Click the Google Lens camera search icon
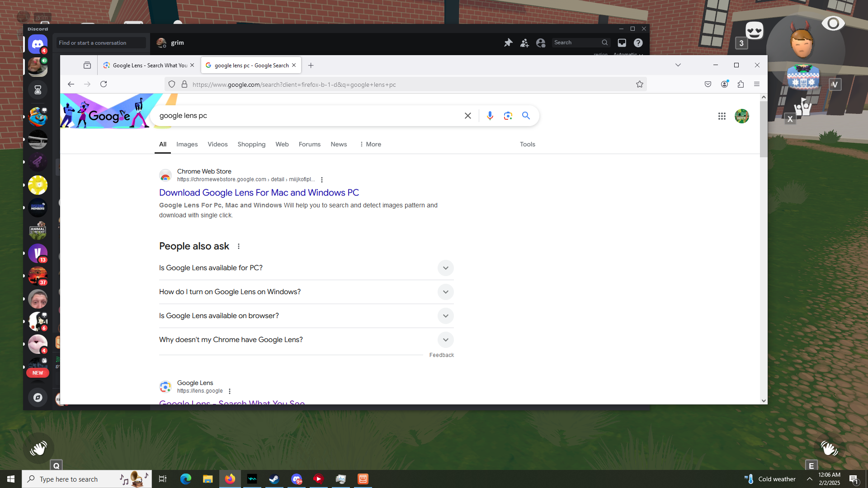868x488 pixels. point(508,116)
